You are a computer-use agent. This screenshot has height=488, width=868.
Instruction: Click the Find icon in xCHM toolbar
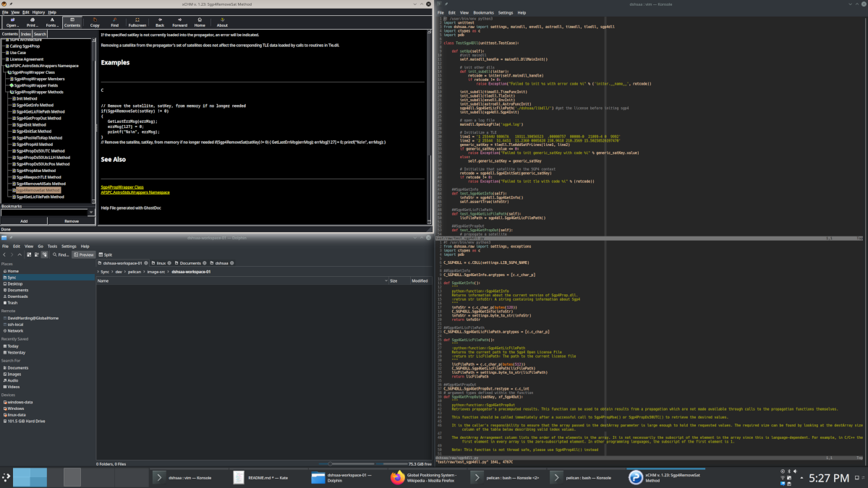point(114,22)
